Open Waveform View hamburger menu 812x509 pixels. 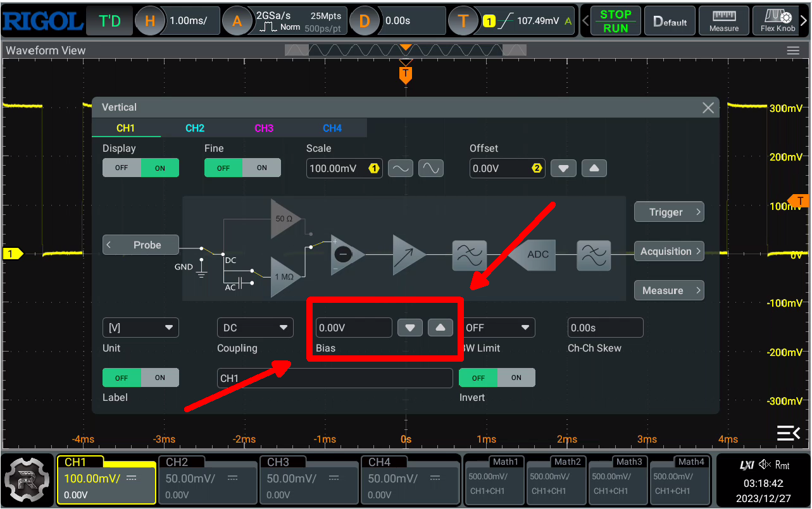click(x=792, y=51)
